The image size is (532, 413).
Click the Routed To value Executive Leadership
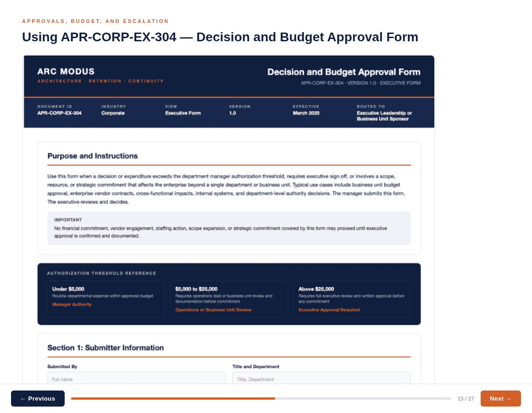tap(384, 116)
